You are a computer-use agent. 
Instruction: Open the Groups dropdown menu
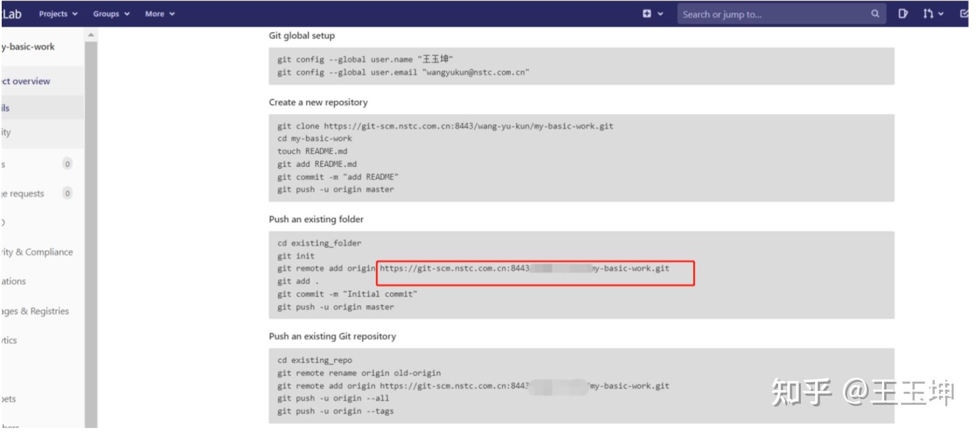[x=111, y=14]
